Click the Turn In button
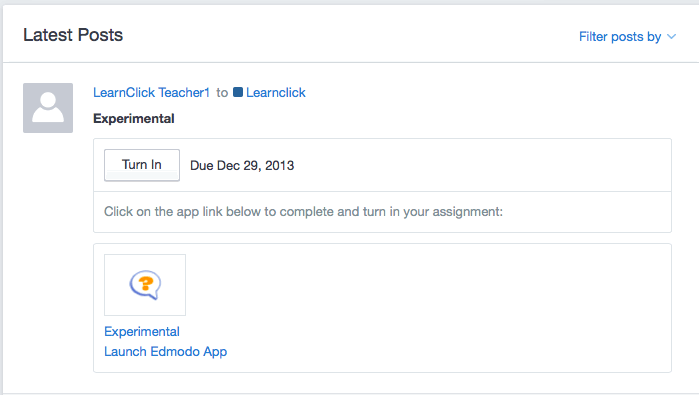699x395 pixels. [142, 165]
